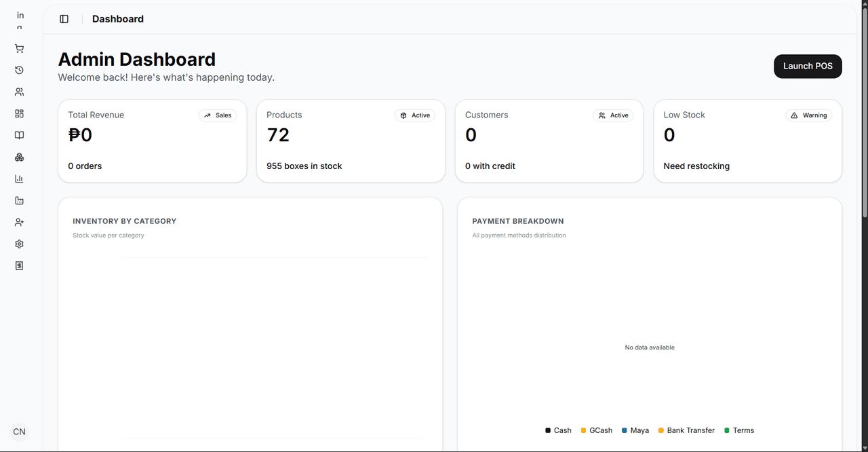
Task: Open the bar chart reports sidebar icon
Action: [19, 178]
